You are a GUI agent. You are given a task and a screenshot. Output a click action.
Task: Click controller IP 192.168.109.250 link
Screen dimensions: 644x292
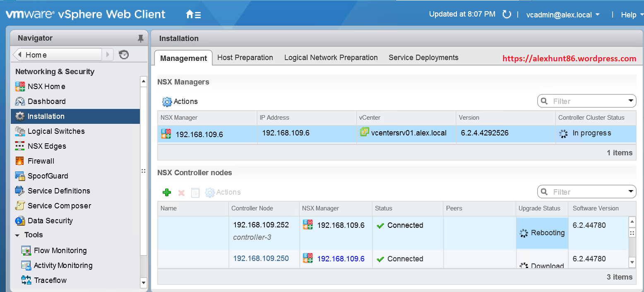(260, 258)
